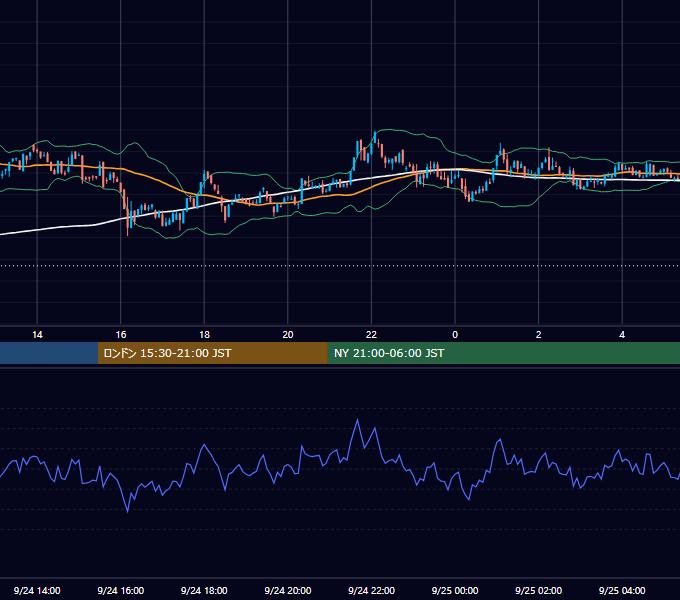Click the NY 21:00-06:00 JST session band
This screenshot has width=680, height=600.
click(503, 353)
